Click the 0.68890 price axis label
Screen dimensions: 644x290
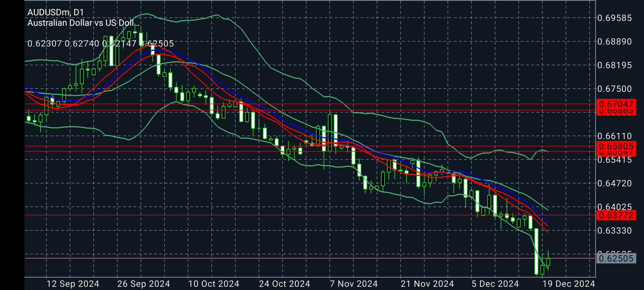coord(614,42)
